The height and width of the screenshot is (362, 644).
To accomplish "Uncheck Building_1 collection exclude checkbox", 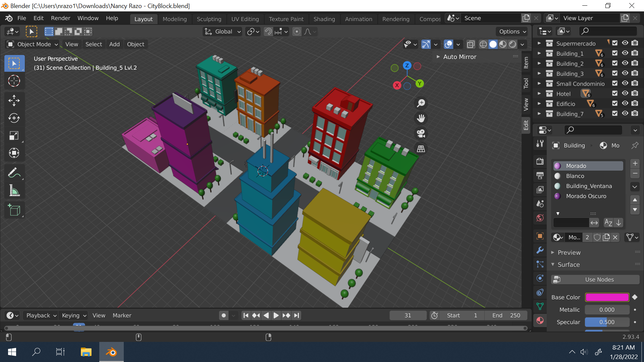I will (x=615, y=53).
